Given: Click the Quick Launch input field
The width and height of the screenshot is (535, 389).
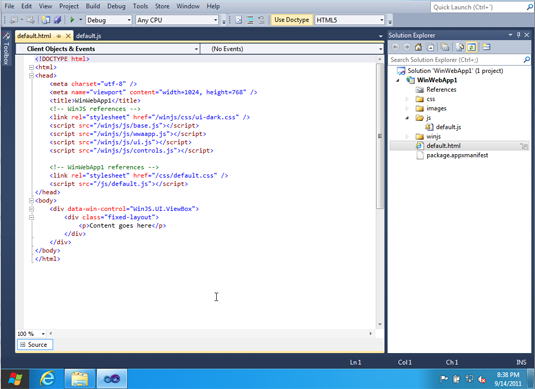Looking at the screenshot, I should (x=478, y=7).
